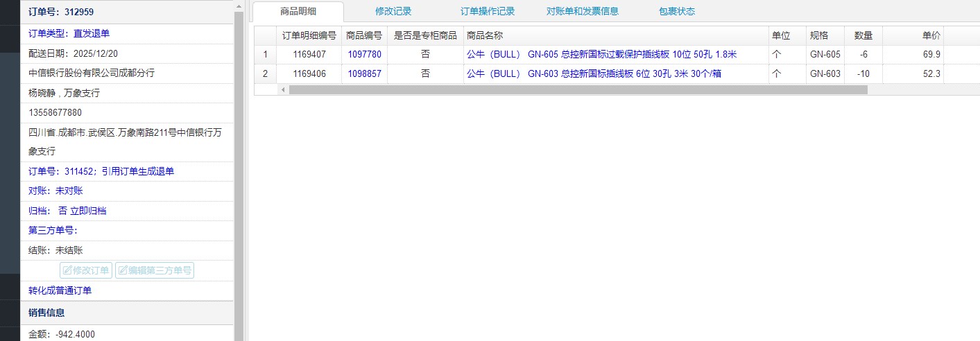Switch to the 修改记录 tab

point(393,11)
